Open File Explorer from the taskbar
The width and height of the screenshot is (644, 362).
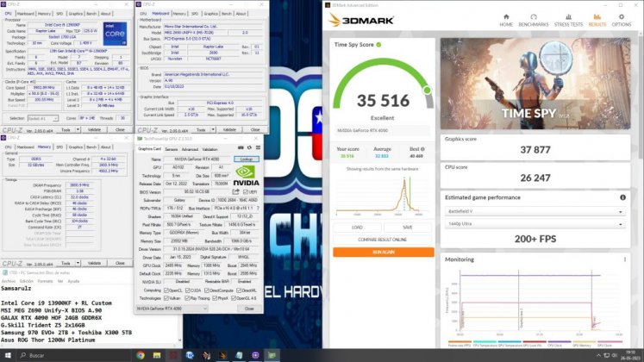coord(157,355)
